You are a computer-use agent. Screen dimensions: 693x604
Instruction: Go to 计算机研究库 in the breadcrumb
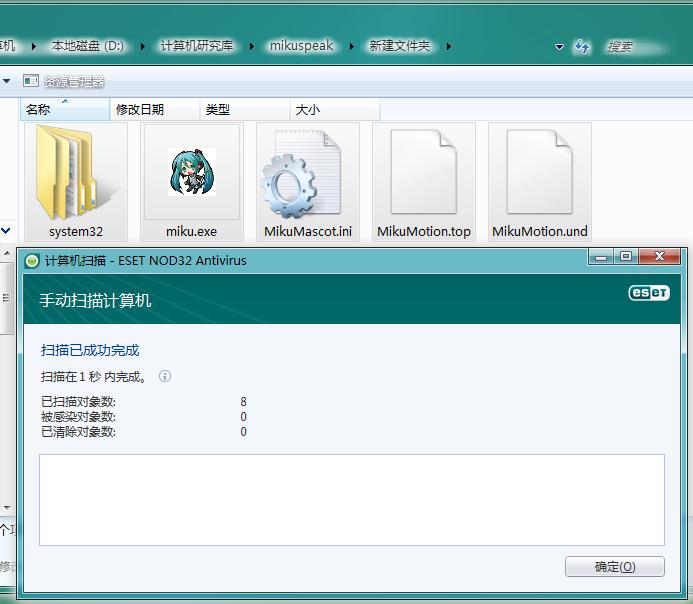coord(196,46)
